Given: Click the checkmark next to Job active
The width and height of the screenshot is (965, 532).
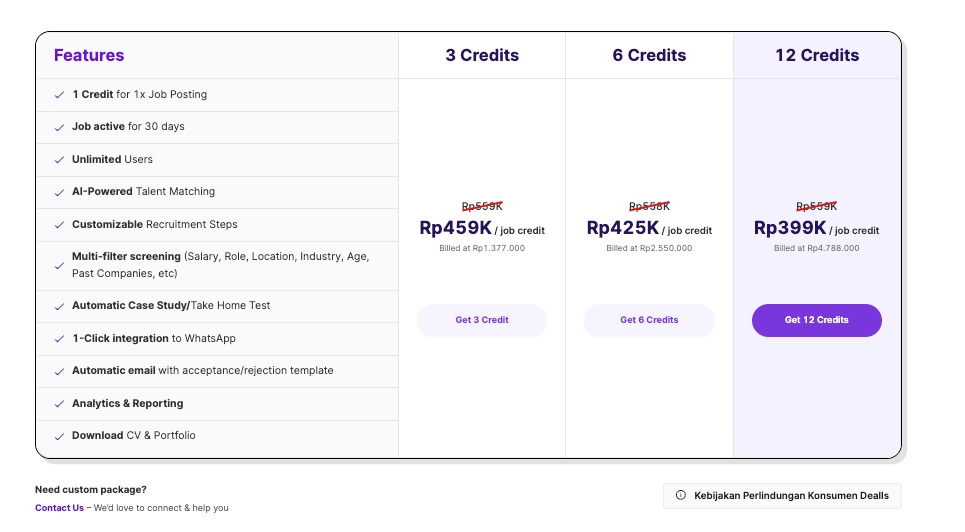Looking at the screenshot, I should 59,128.
